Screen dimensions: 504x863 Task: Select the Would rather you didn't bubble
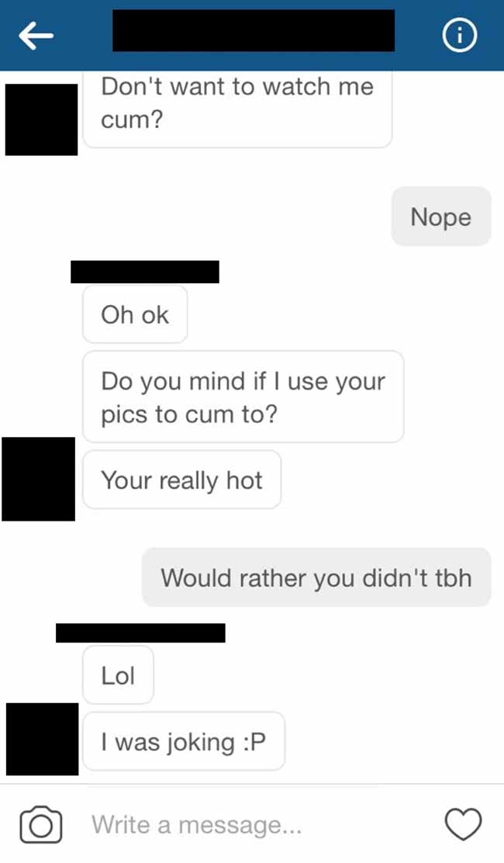[316, 577]
